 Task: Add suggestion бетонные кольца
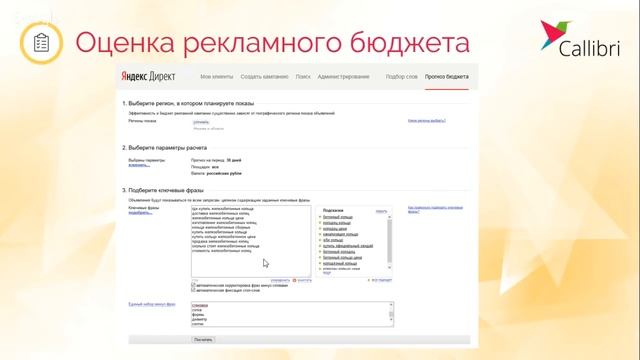pyautogui.click(x=338, y=217)
